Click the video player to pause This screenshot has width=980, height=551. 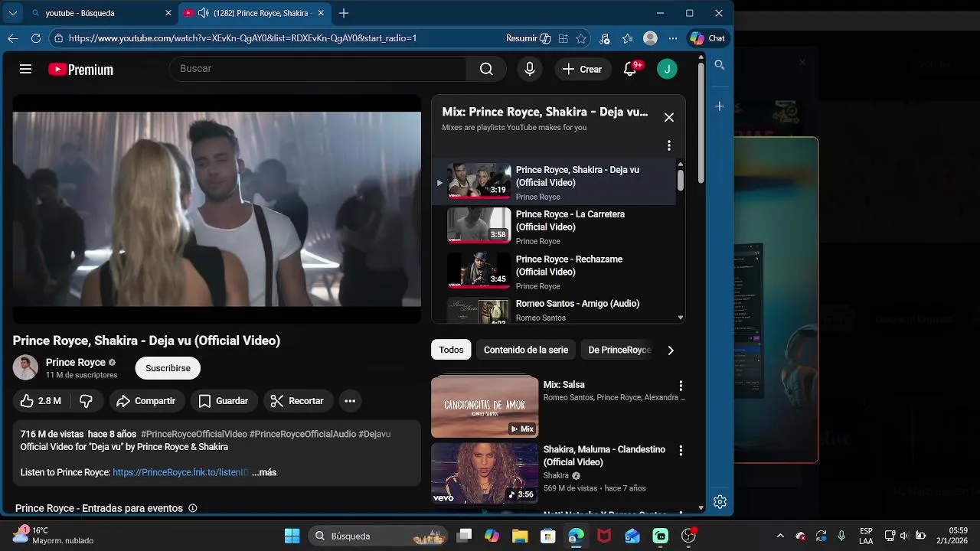(x=217, y=209)
